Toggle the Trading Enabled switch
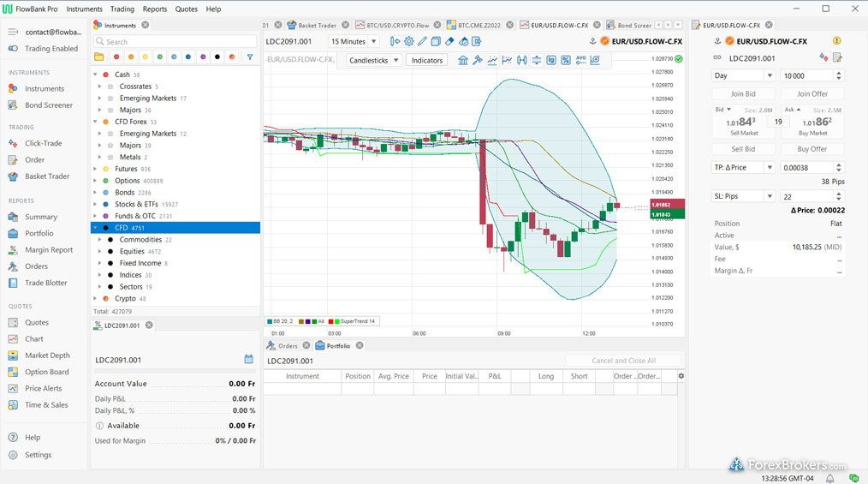 pos(14,49)
